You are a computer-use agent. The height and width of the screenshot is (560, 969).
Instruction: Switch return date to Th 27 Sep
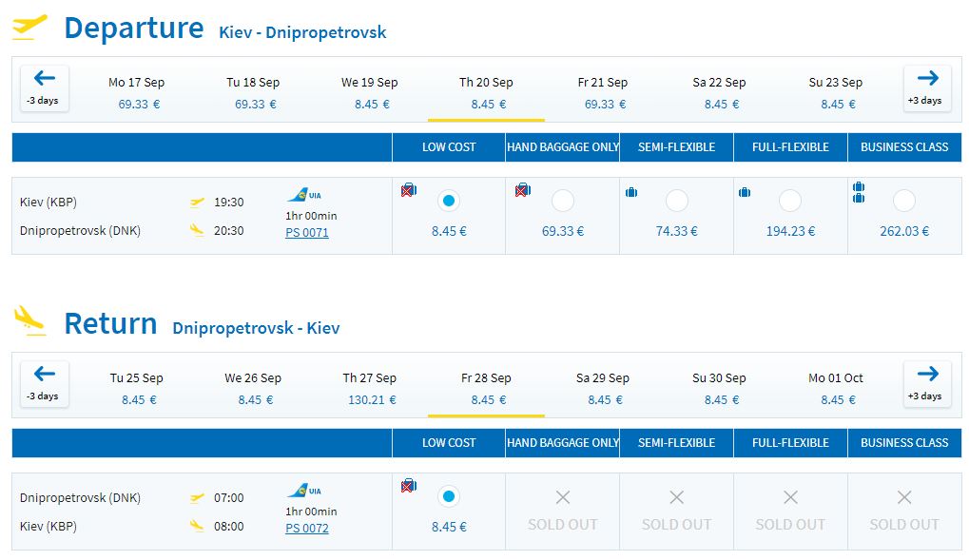click(370, 388)
